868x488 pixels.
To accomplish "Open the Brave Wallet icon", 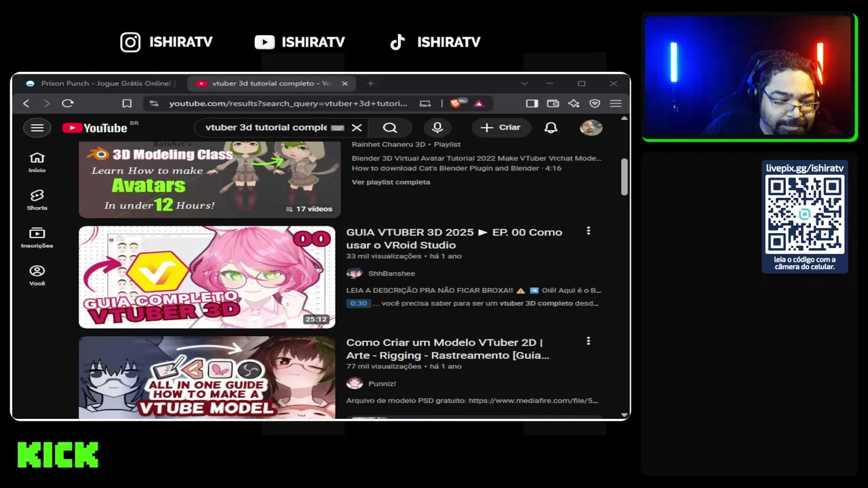I will [553, 103].
